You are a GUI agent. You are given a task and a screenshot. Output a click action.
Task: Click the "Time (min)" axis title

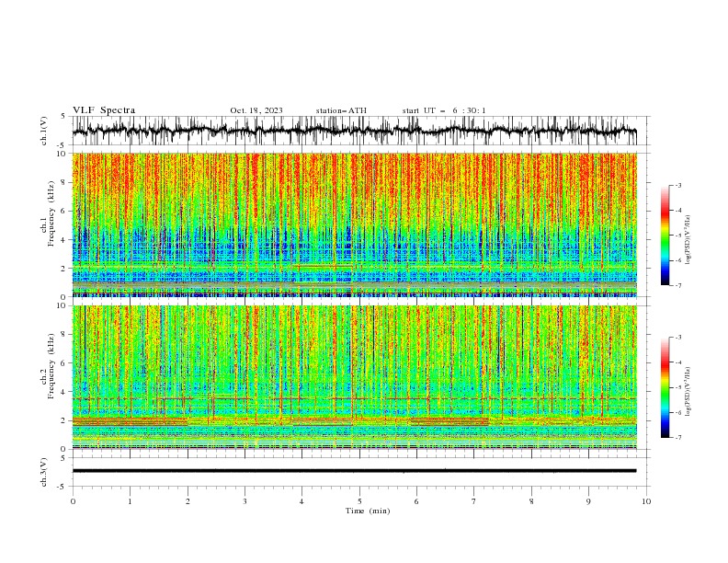point(368,511)
